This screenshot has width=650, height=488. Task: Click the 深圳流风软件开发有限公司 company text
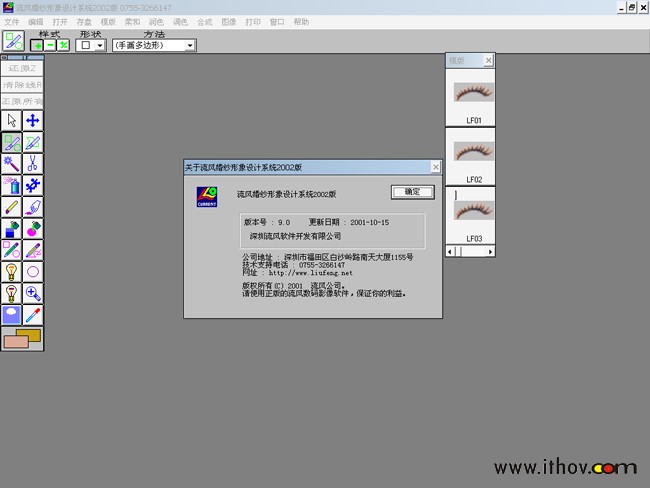(x=295, y=236)
